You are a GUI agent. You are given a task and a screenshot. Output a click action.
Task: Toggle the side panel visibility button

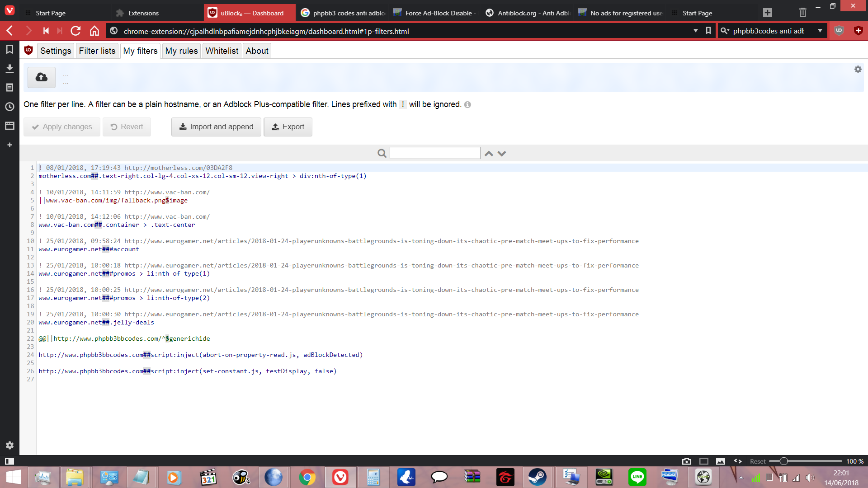tap(9, 461)
